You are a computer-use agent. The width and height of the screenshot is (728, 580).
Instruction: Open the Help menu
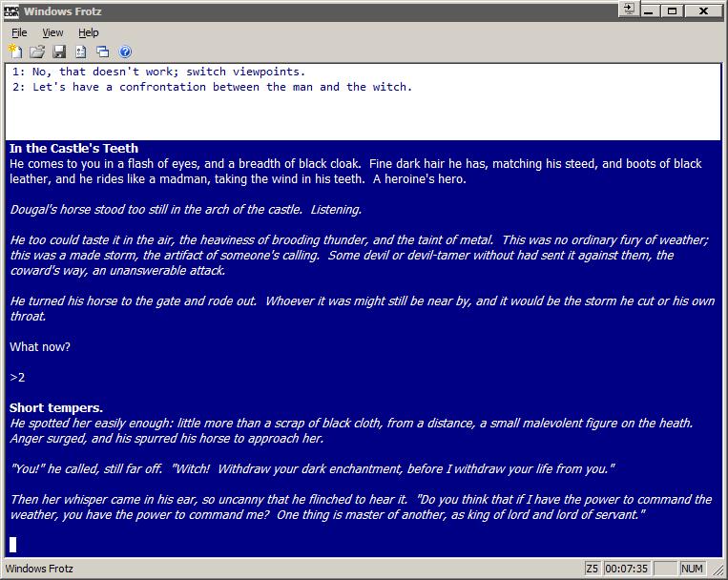point(88,32)
